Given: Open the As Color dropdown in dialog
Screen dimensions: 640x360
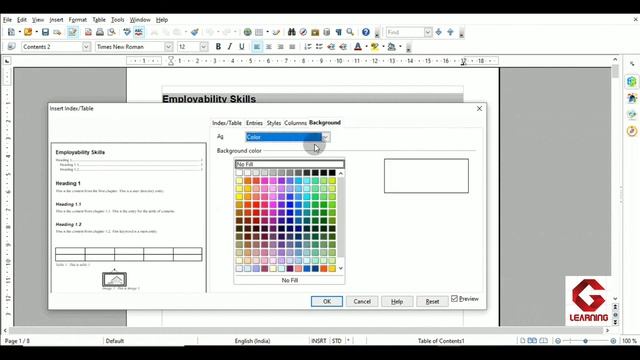Looking at the screenshot, I should coord(325,137).
